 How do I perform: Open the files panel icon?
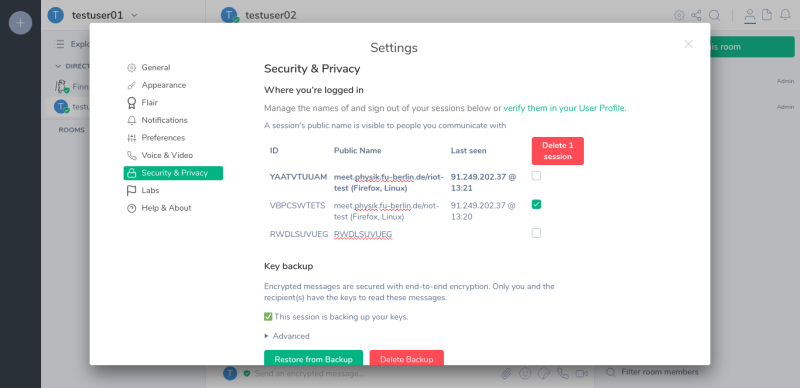pos(767,15)
